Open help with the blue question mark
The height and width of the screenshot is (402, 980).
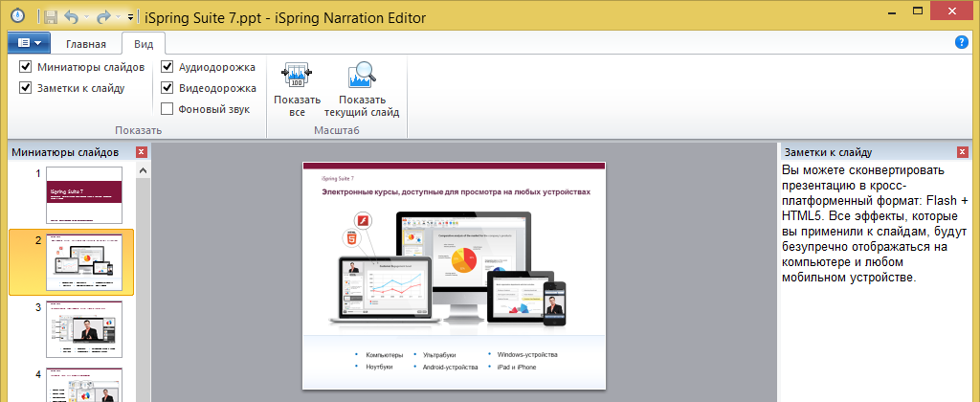[961, 42]
